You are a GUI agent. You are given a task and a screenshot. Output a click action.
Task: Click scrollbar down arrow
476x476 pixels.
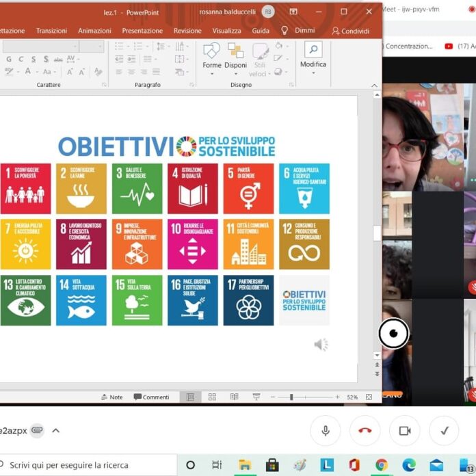(x=377, y=355)
